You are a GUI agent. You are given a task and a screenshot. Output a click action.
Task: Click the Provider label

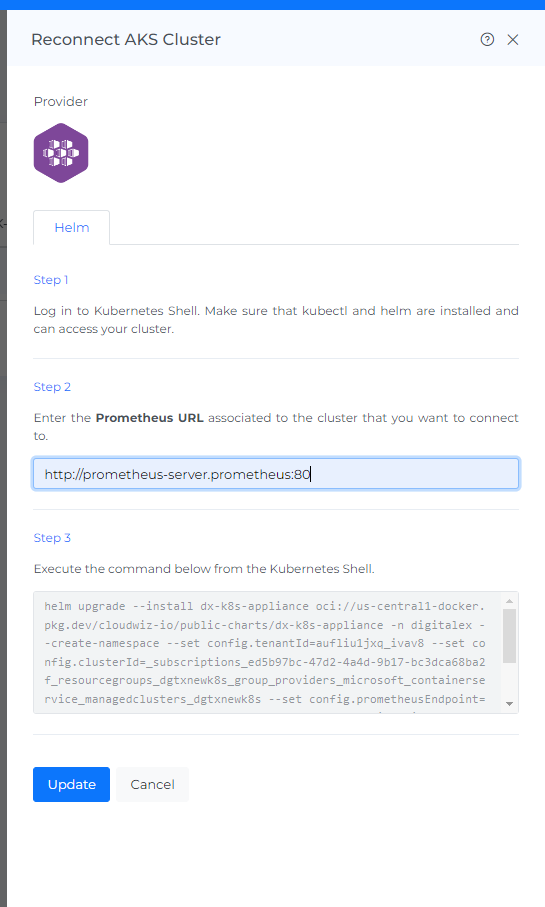(x=61, y=102)
